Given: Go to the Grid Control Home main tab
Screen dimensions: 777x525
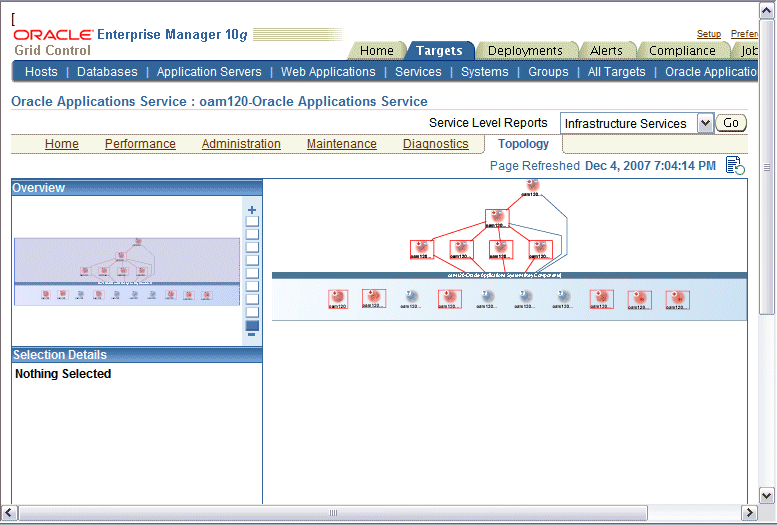Looking at the screenshot, I should tap(377, 51).
